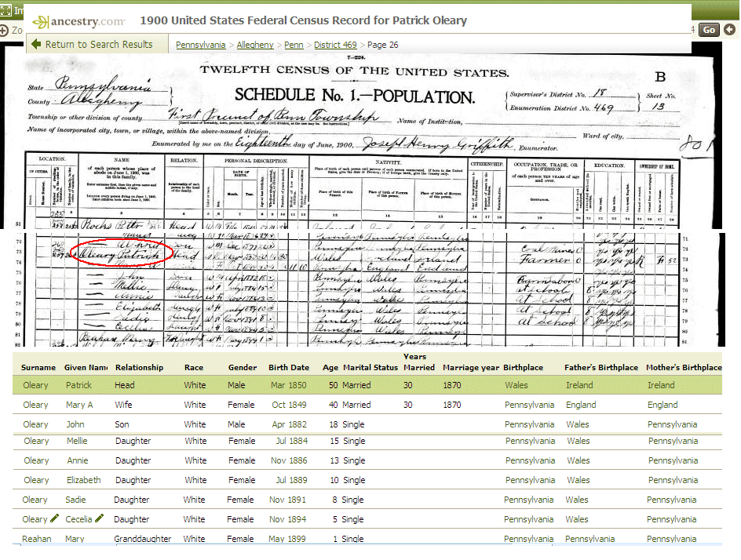Click the green back arrow icon
Image resolution: width=741 pixels, height=560 pixels.
pyautogui.click(x=36, y=45)
